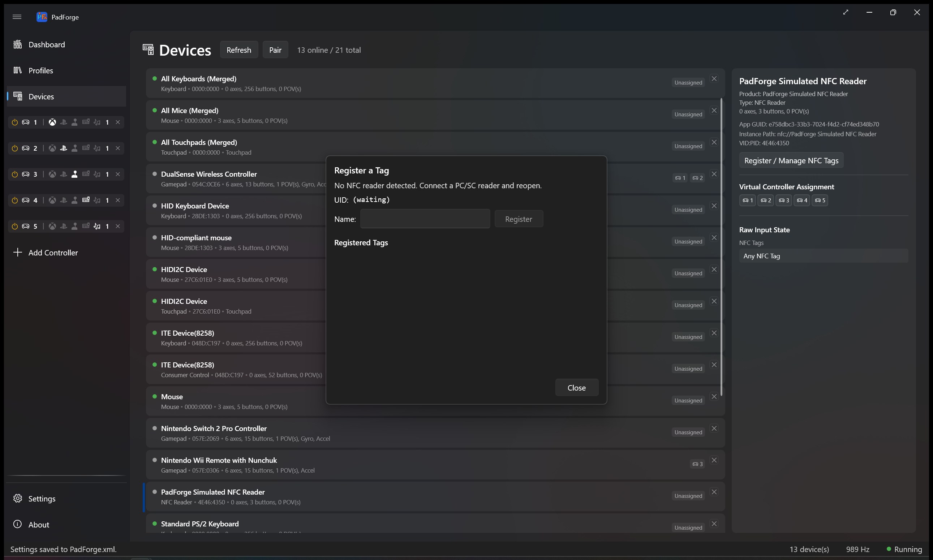Open the hamburger navigation menu
933x560 pixels.
(17, 17)
